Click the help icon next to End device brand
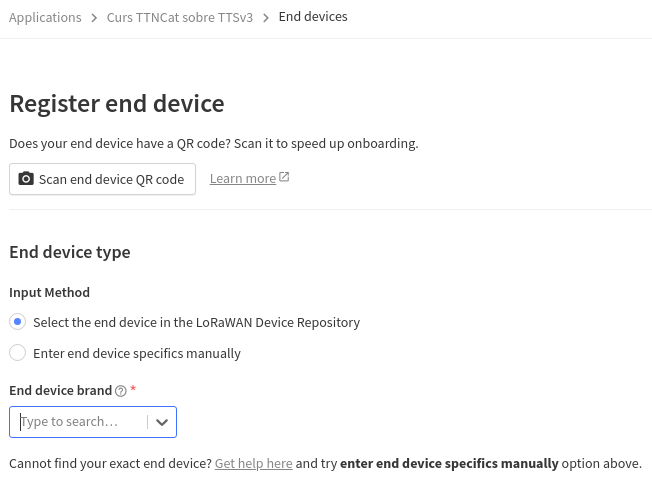The image size is (652, 490). pos(121,391)
